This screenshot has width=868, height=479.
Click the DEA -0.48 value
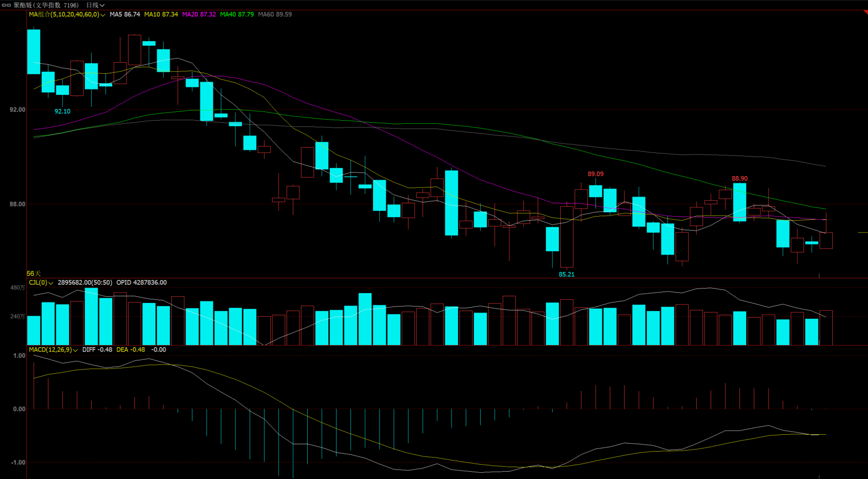[x=130, y=350]
